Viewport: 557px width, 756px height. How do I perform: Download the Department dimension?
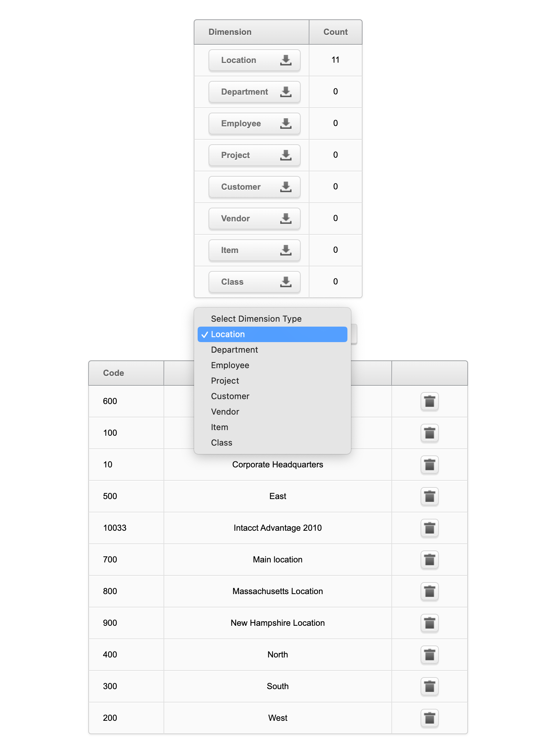coord(254,92)
